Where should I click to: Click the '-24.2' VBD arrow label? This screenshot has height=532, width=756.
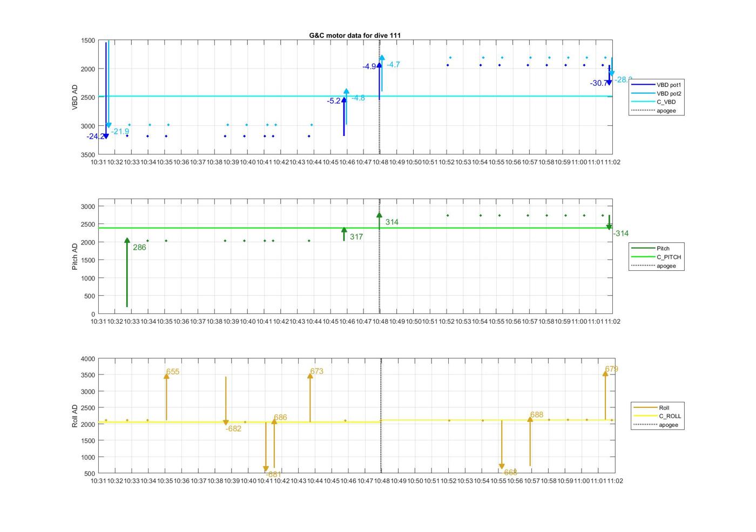(x=95, y=137)
